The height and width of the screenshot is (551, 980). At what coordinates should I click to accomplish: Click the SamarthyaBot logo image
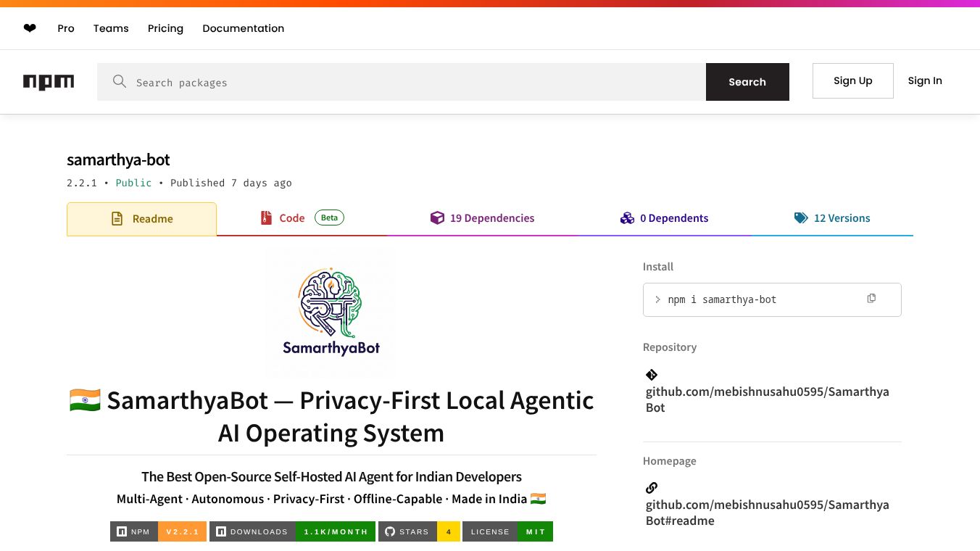pos(331,312)
